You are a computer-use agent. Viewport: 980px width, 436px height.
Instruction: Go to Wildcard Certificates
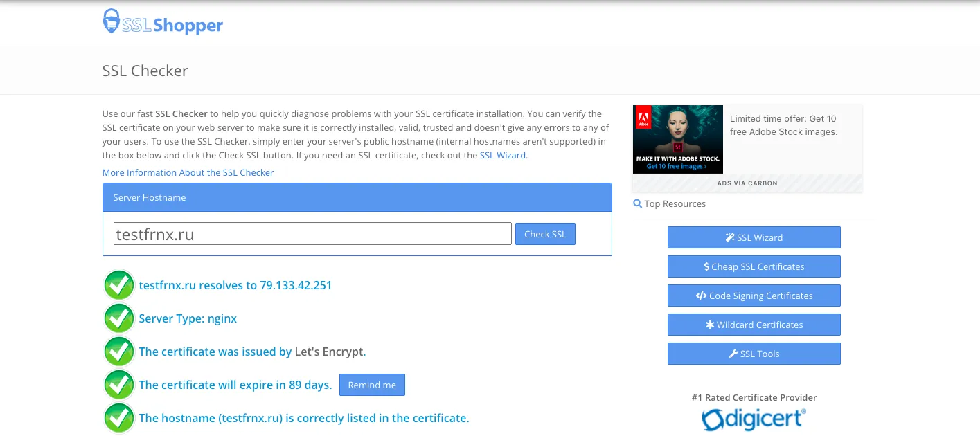(754, 325)
